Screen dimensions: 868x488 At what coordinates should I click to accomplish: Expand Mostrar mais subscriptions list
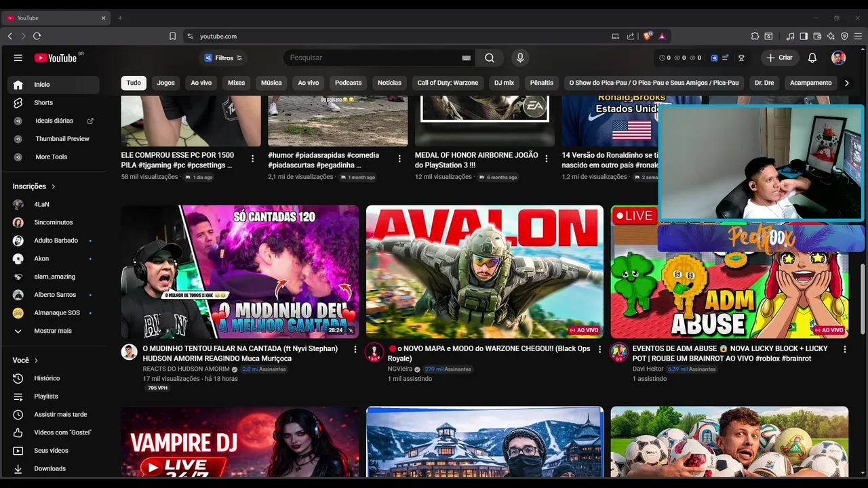pyautogui.click(x=53, y=331)
